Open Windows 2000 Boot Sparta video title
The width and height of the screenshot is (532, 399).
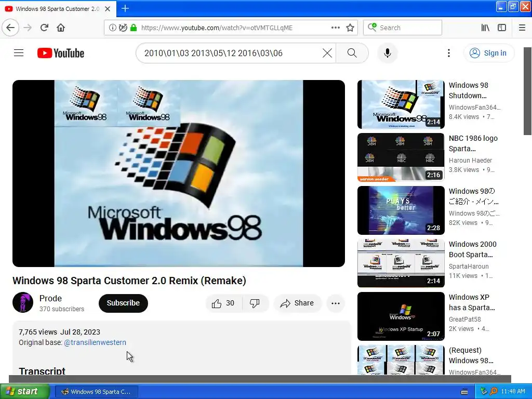tap(473, 249)
